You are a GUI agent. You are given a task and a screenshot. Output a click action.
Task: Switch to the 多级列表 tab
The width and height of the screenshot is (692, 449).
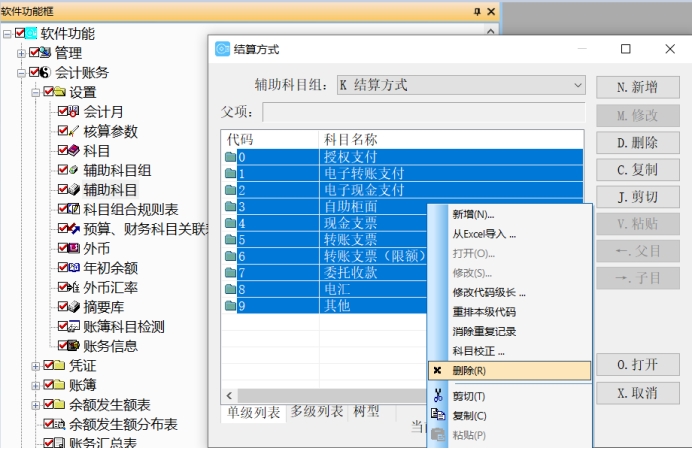pos(316,412)
